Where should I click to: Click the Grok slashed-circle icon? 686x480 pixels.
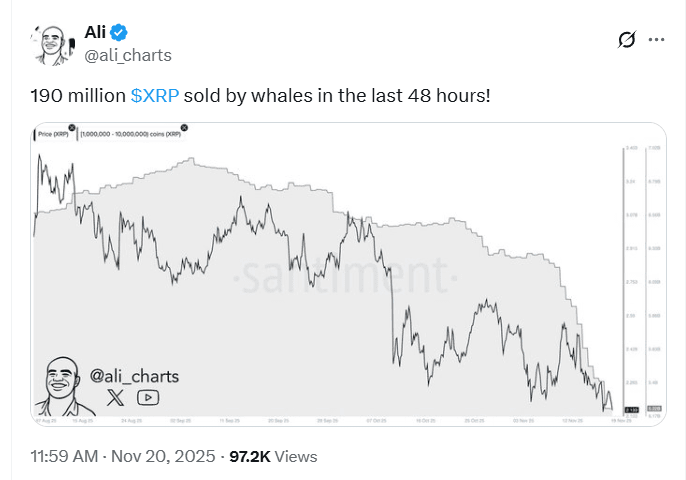626,40
